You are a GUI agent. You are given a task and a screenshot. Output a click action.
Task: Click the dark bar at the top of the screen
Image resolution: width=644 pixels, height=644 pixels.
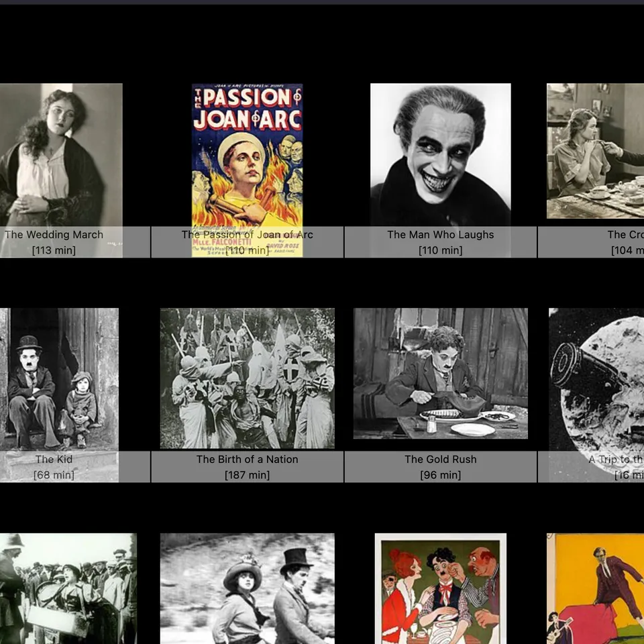[322, 3]
